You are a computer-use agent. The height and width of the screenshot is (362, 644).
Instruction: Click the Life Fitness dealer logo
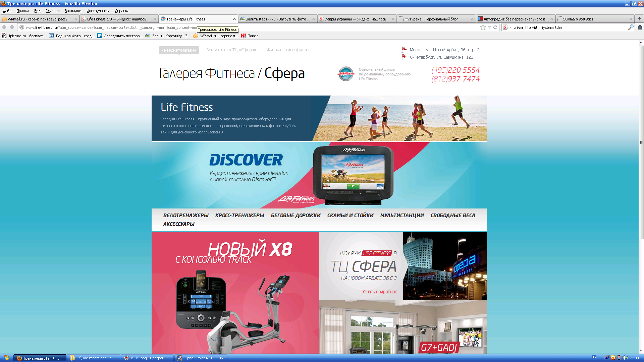coord(345,74)
